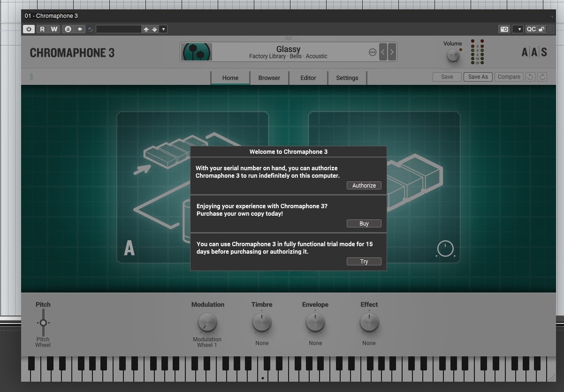
Task: Click the camera snapshot icon
Action: 504,29
